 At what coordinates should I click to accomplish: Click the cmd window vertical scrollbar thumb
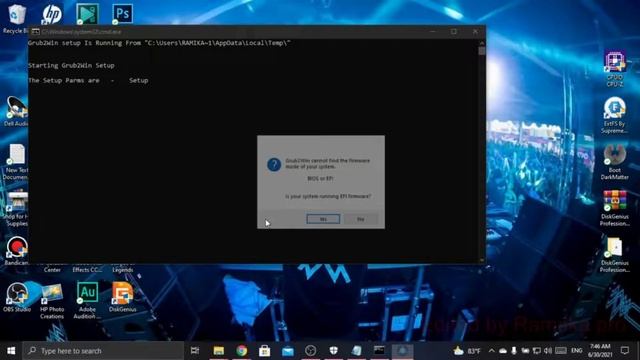[x=482, y=51]
